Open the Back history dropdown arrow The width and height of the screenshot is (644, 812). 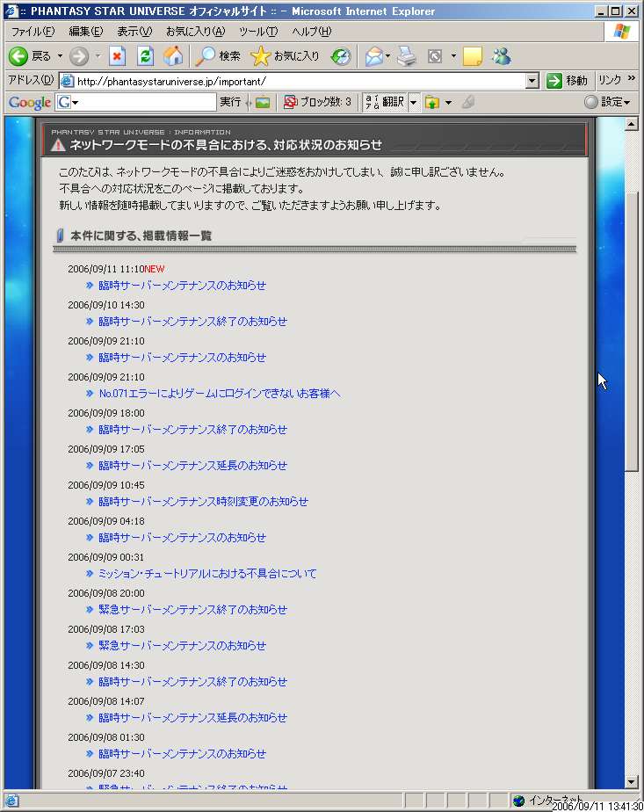60,56
